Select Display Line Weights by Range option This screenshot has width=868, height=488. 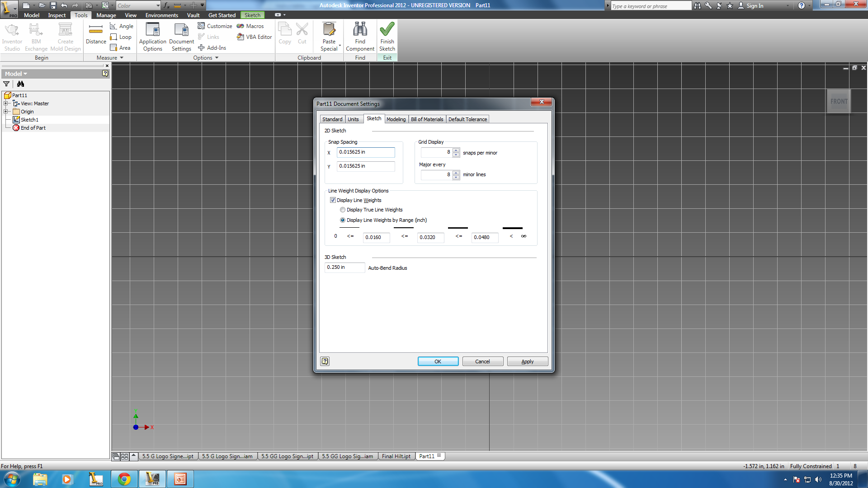(343, 220)
